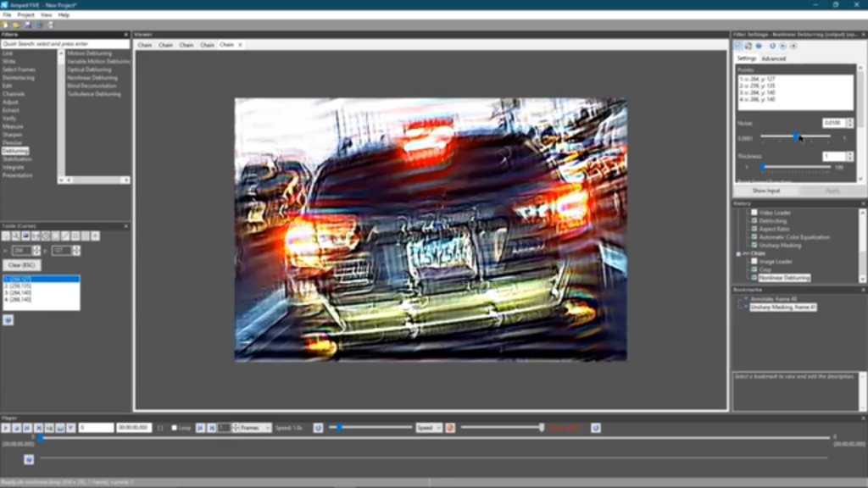Image resolution: width=868 pixels, height=488 pixels.
Task: Click the Noise slider handle
Action: tap(796, 136)
